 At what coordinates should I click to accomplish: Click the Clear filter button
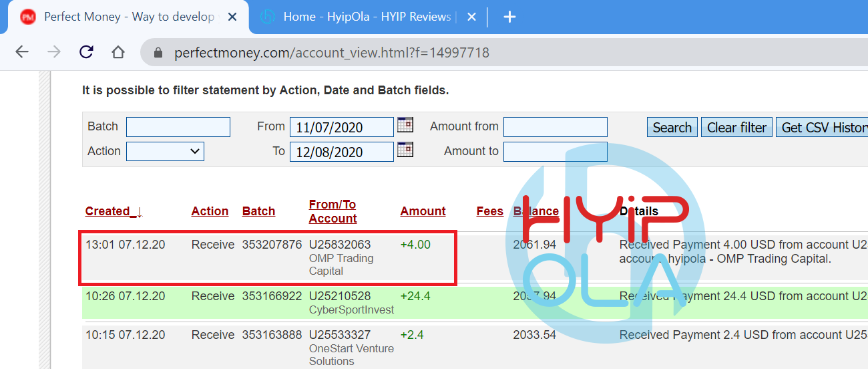(737, 127)
